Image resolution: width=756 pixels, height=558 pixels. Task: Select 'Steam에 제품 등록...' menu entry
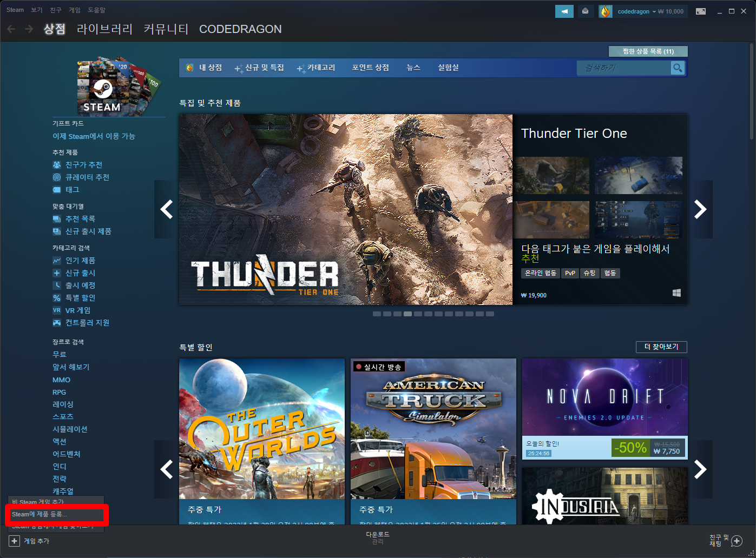(x=57, y=514)
